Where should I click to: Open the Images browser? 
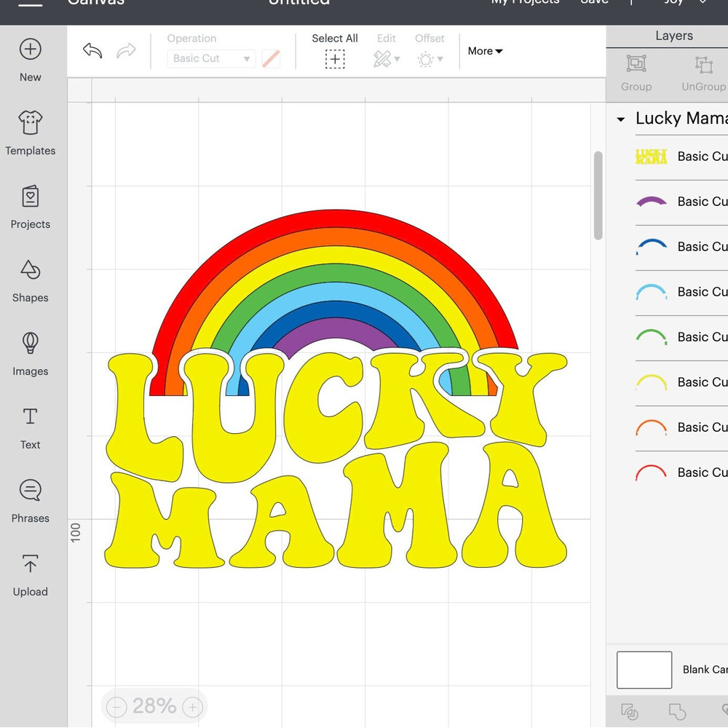point(30,353)
